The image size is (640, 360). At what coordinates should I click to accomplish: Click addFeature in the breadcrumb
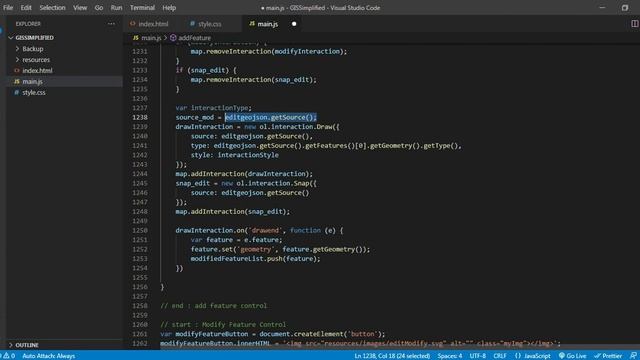pos(195,38)
